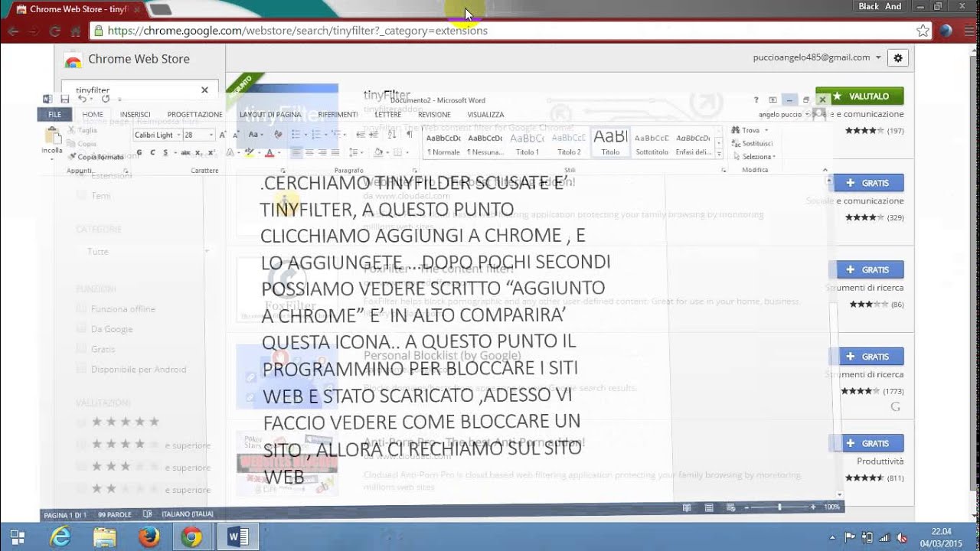Viewport: 980px width, 551px height.
Task: Check the 'Funziona offline' checkbox
Action: (81, 309)
